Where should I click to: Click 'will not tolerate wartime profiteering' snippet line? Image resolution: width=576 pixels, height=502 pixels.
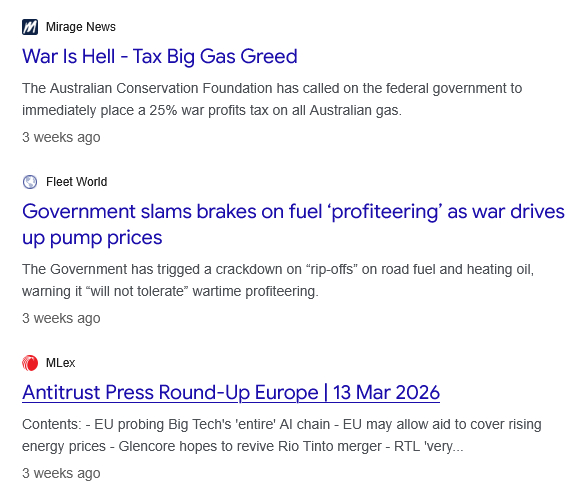(x=170, y=291)
